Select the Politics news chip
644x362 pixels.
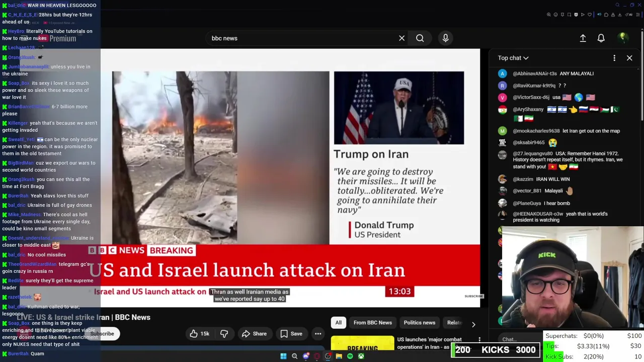pyautogui.click(x=419, y=323)
